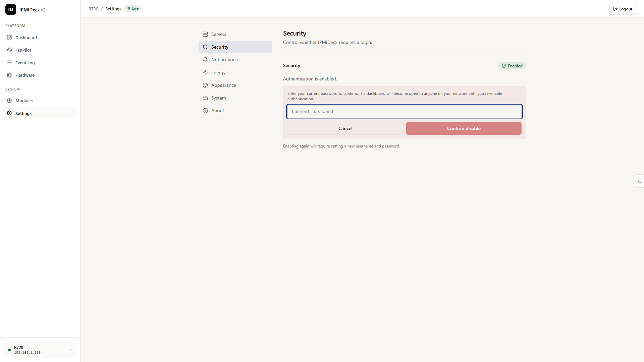644x362 pixels.
Task: Click the Settings gear icon in the sidebar
Action: 9,113
